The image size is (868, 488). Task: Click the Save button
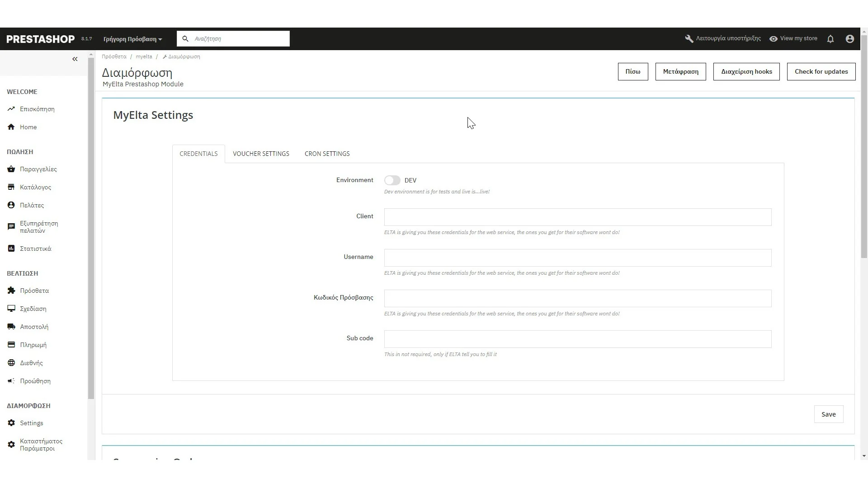pos(828,415)
